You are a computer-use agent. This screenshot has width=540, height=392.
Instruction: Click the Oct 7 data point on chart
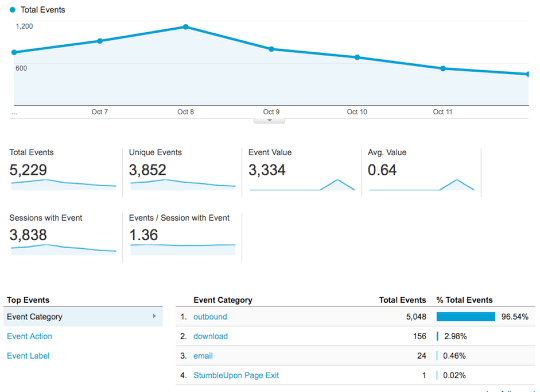[100, 41]
